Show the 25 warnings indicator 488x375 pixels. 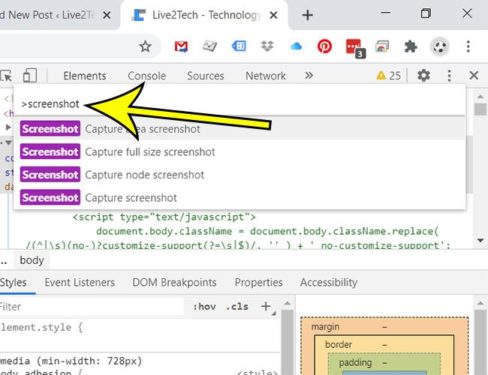(x=388, y=76)
